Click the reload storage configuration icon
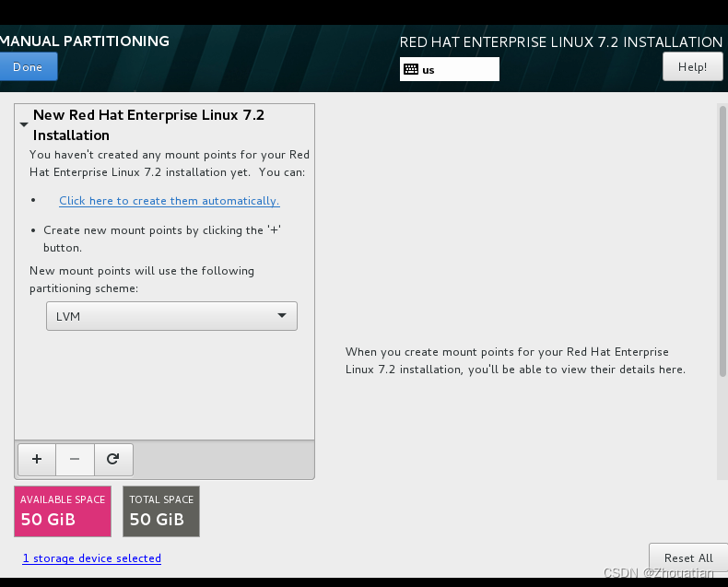This screenshot has height=587, width=728. coord(113,459)
